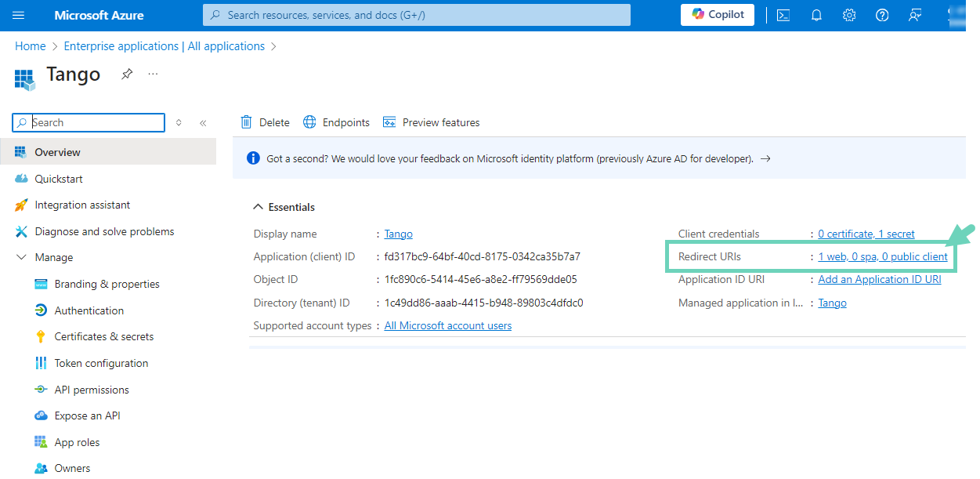The image size is (980, 479).
Task: Open the Help question mark menu
Action: [x=882, y=15]
